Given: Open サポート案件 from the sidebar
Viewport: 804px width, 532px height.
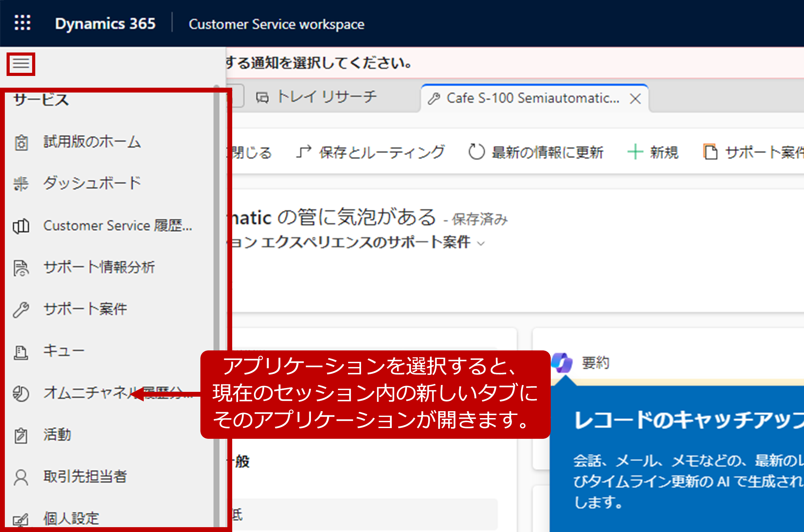Looking at the screenshot, I should click(x=85, y=309).
